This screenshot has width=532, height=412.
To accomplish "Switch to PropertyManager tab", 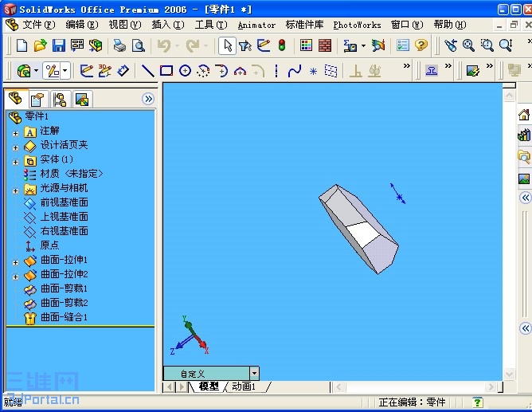I will (x=37, y=100).
